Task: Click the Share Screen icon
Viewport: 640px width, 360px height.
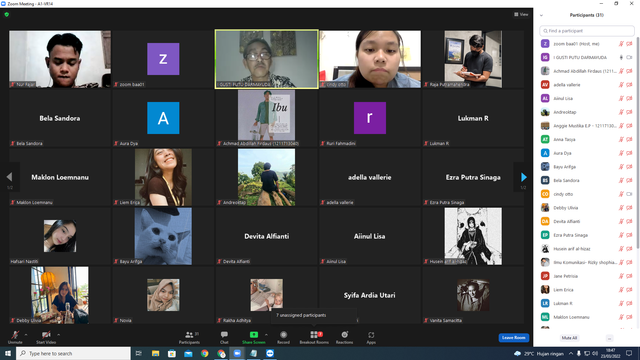Action: [x=253, y=335]
